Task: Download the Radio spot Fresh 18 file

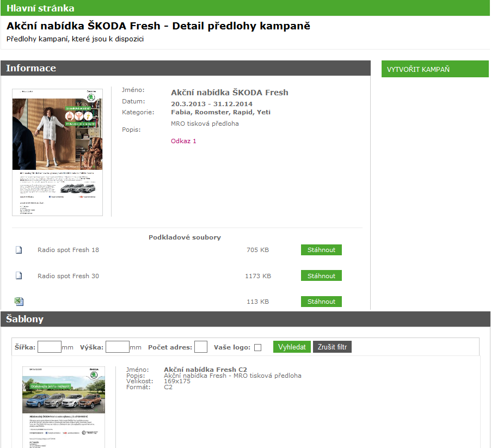Action: (x=321, y=250)
